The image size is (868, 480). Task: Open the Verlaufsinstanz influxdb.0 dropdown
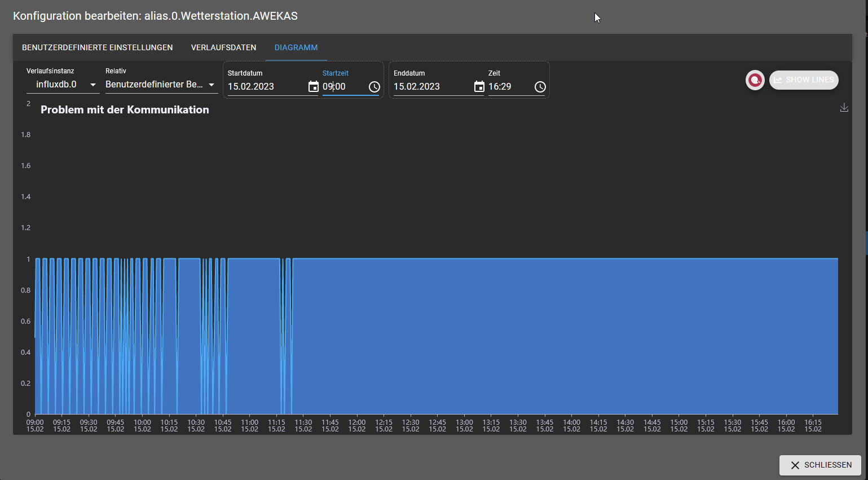click(63, 85)
